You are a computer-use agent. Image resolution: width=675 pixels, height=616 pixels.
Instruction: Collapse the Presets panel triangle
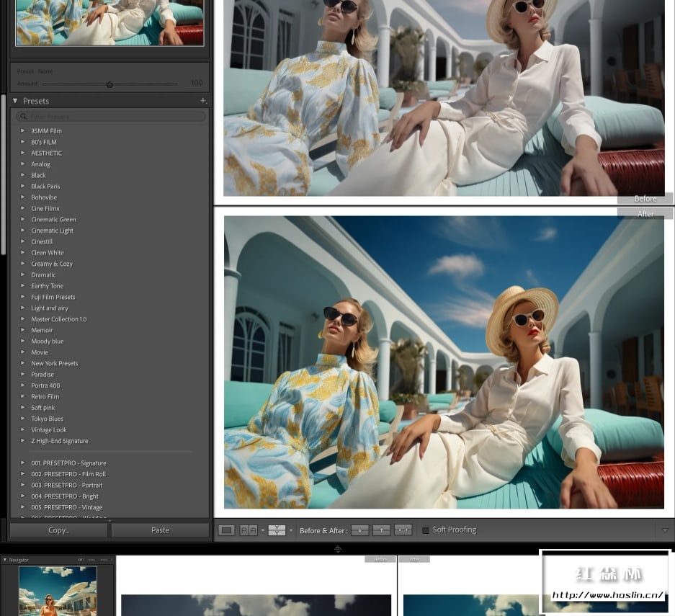pyautogui.click(x=15, y=101)
